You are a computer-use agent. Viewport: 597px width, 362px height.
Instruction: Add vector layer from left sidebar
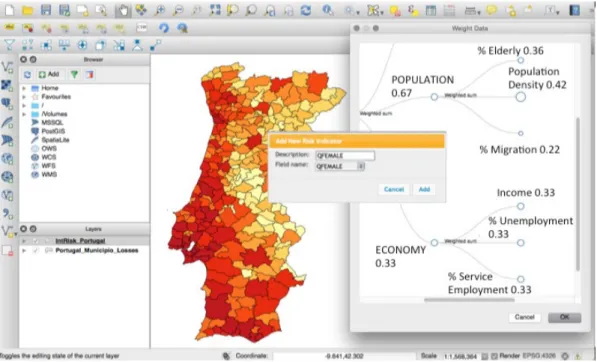7,68
